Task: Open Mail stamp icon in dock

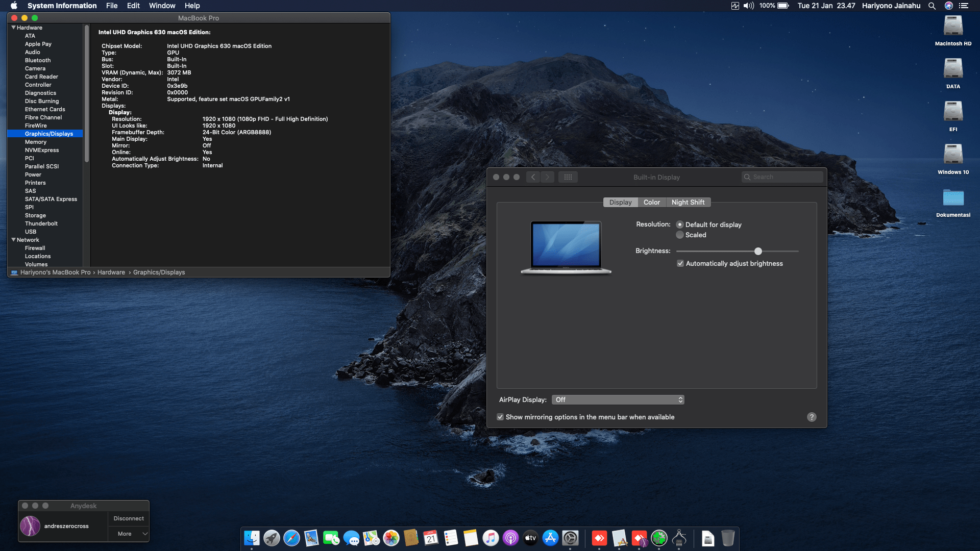Action: click(x=311, y=538)
